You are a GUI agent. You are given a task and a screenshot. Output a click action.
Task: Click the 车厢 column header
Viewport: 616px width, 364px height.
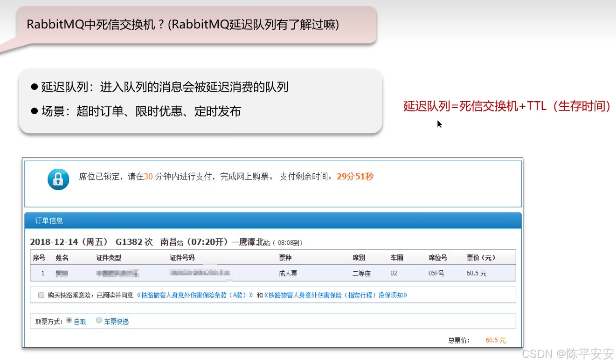click(x=397, y=257)
